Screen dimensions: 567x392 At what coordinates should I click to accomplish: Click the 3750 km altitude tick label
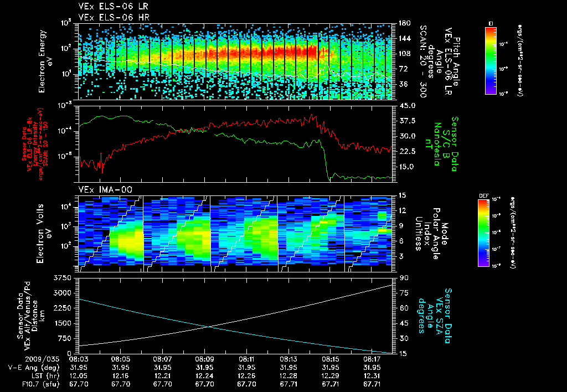(x=63, y=278)
